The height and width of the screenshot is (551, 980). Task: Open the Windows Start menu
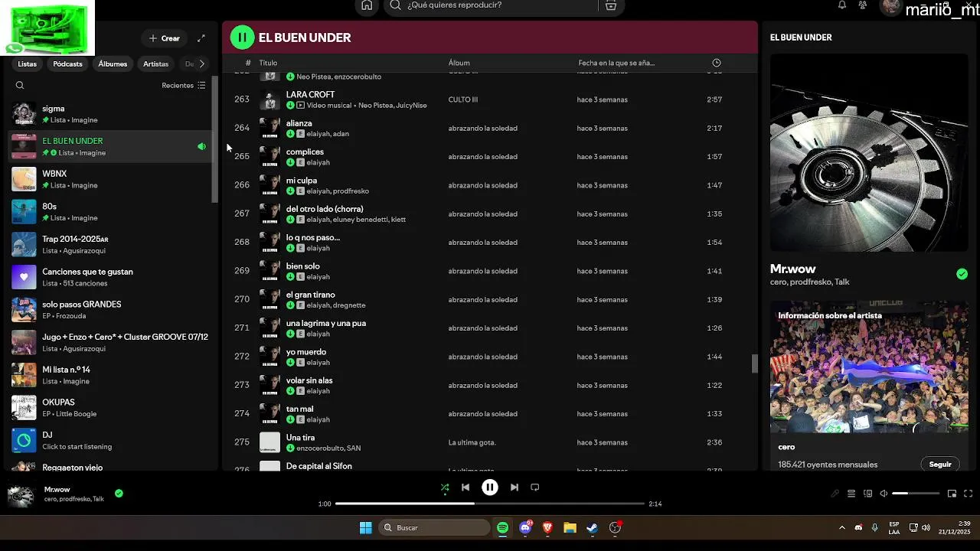coord(366,528)
